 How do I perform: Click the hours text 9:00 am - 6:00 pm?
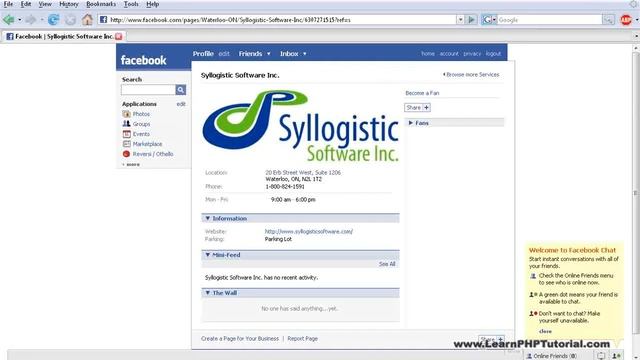(293, 200)
